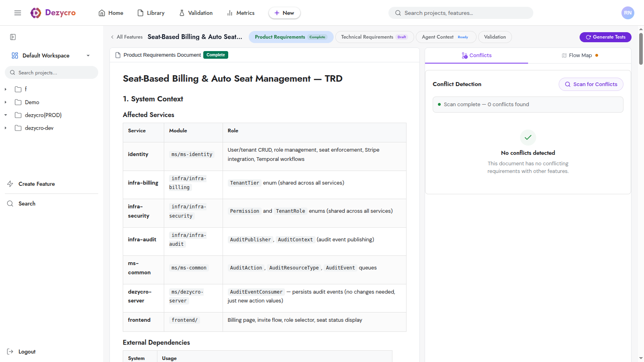Expand the f folder arrow
Viewport: 644px width, 362px height.
pyautogui.click(x=6, y=89)
